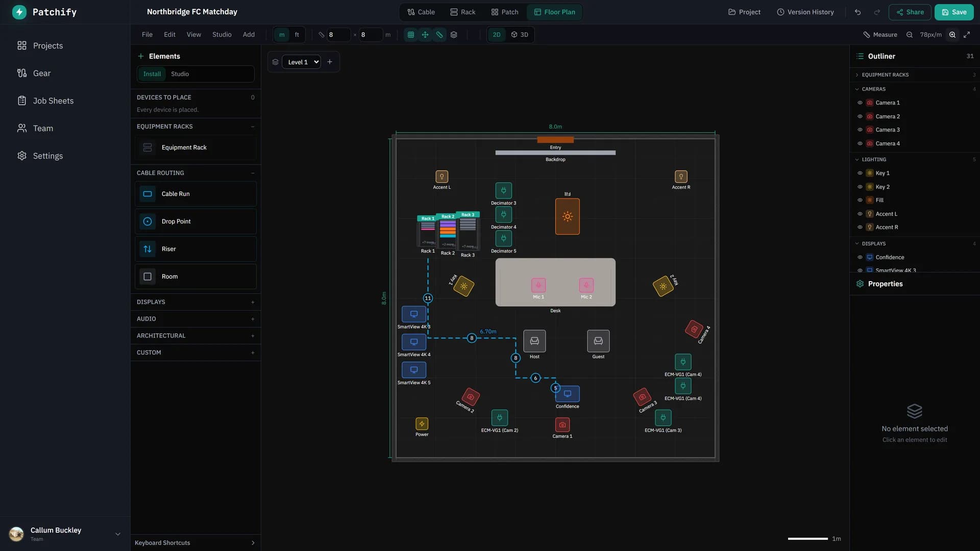
Task: Click the Share button
Action: [x=910, y=12]
